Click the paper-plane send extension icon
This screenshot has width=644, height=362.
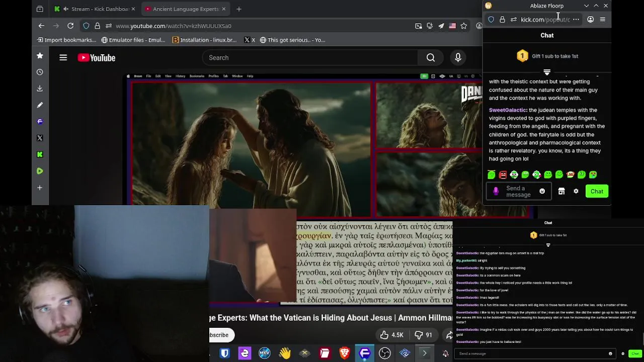(x=441, y=26)
